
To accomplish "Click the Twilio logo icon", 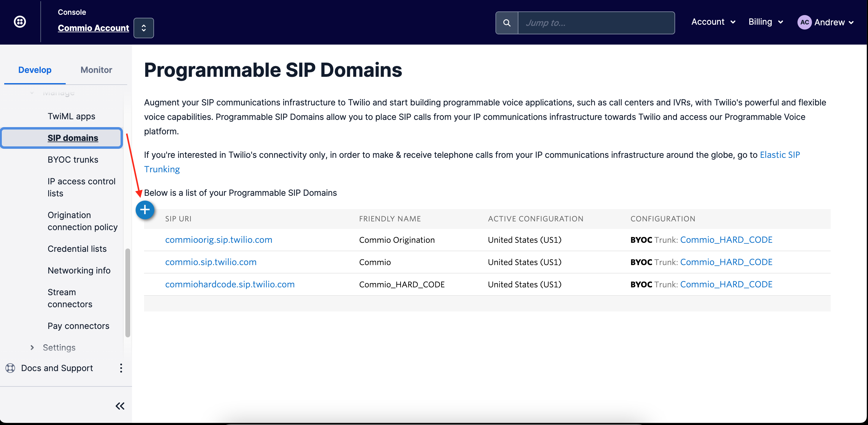I will [x=20, y=22].
